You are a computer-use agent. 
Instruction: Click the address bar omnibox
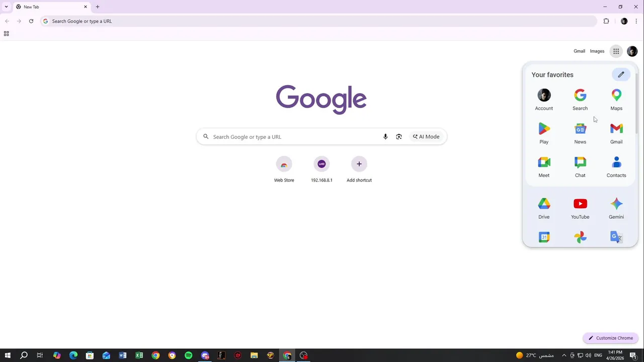pos(318,21)
